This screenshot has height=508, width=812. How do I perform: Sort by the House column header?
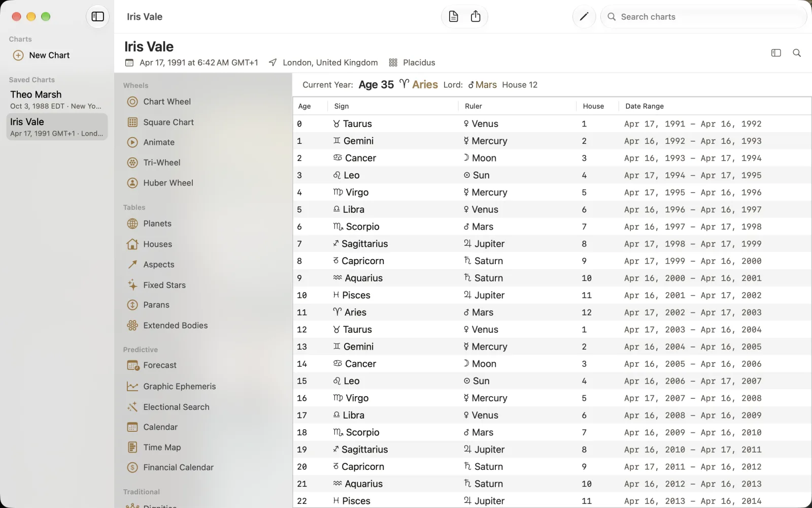pyautogui.click(x=593, y=106)
